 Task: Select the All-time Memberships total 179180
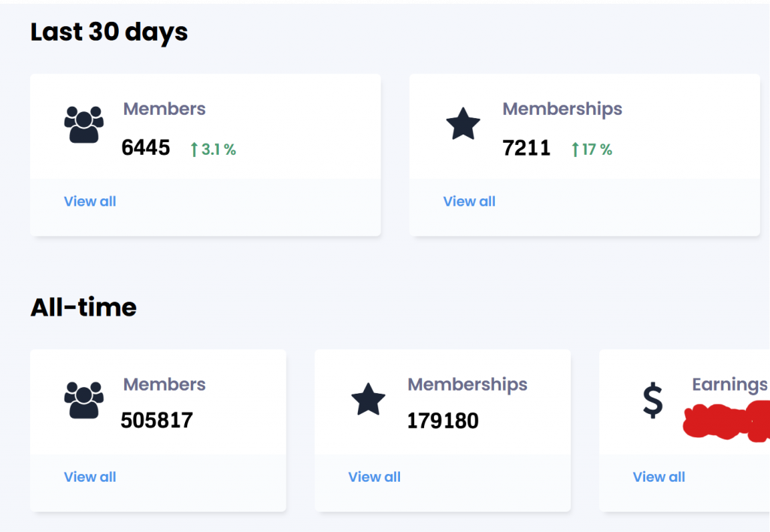(x=443, y=421)
